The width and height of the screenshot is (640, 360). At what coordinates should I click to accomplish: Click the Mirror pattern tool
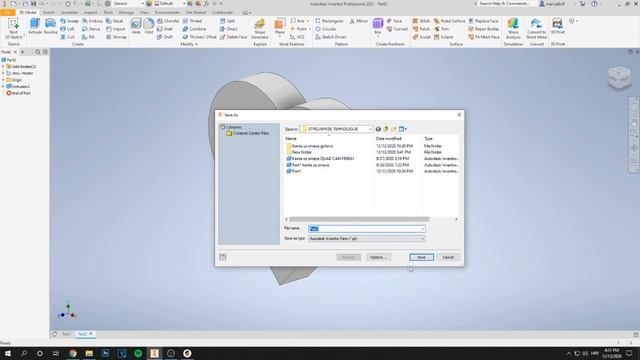[358, 21]
